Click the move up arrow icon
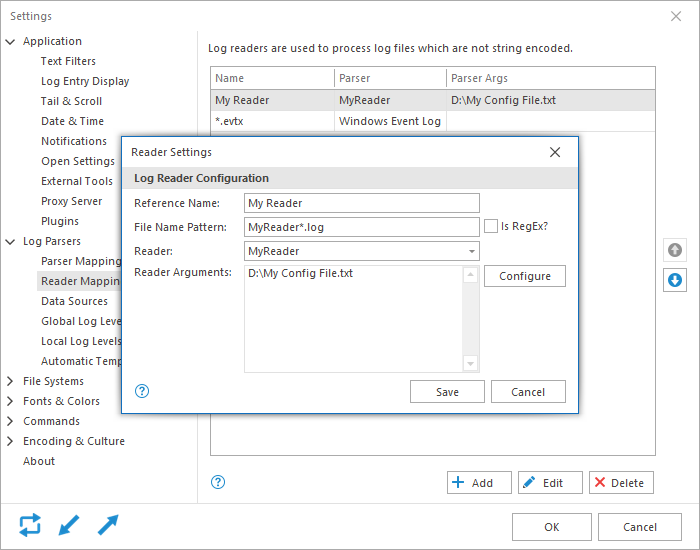 (x=675, y=250)
